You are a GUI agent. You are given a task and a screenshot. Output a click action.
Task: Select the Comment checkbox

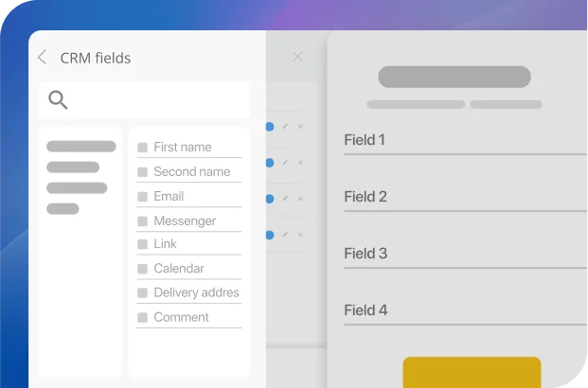(142, 318)
